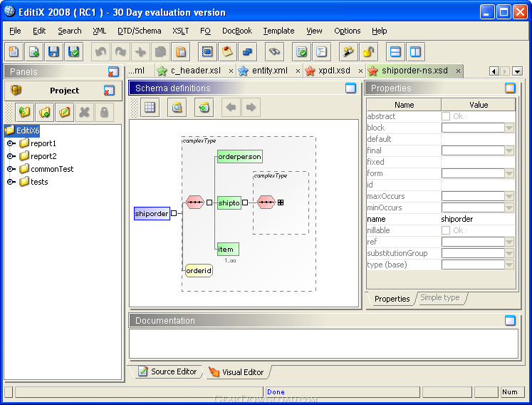532x405 pixels.
Task: Click the New document toolbar icon
Action: (x=14, y=51)
